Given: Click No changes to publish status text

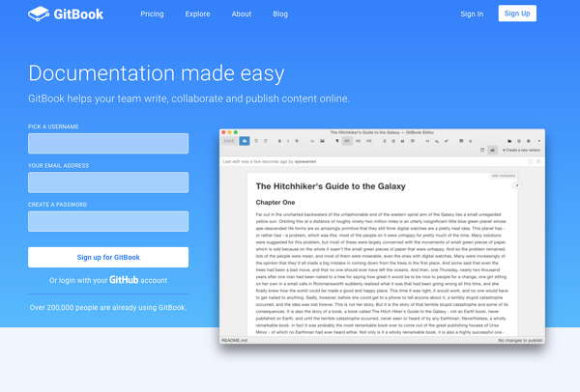Looking at the screenshot, I should [x=520, y=340].
